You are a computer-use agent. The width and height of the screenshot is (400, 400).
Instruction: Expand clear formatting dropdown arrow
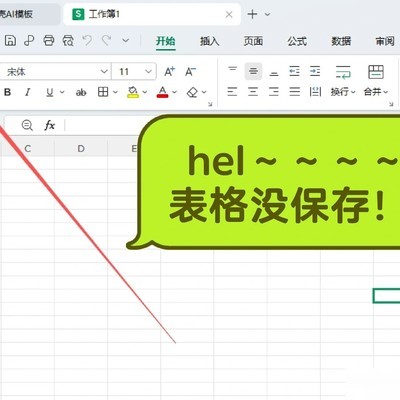(x=204, y=92)
